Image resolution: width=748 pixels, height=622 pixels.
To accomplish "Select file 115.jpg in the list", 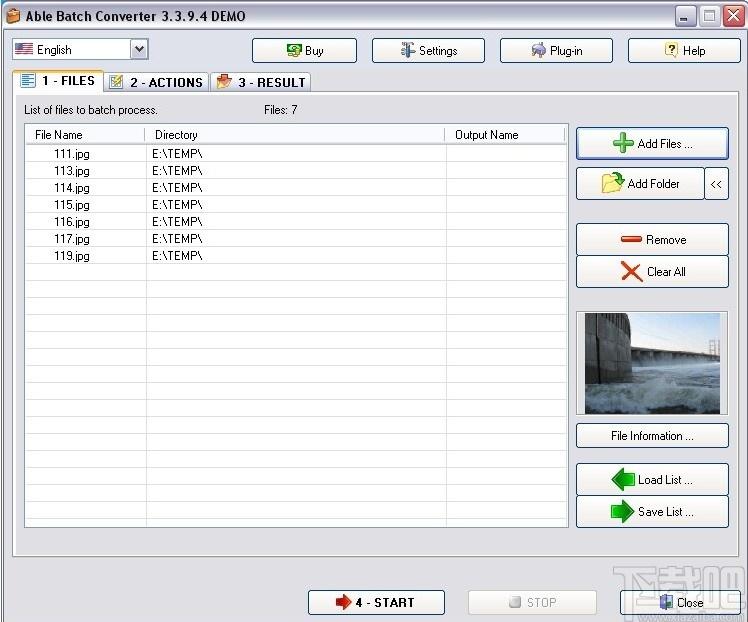I will (x=72, y=205).
